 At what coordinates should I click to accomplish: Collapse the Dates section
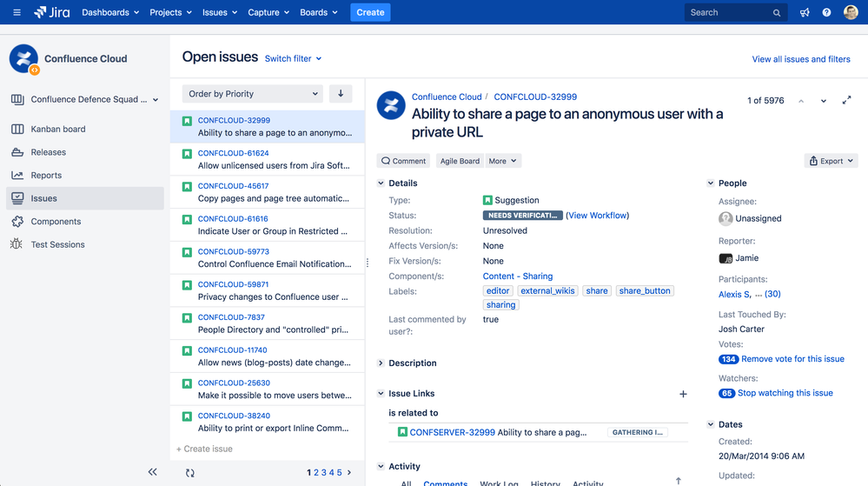[711, 424]
